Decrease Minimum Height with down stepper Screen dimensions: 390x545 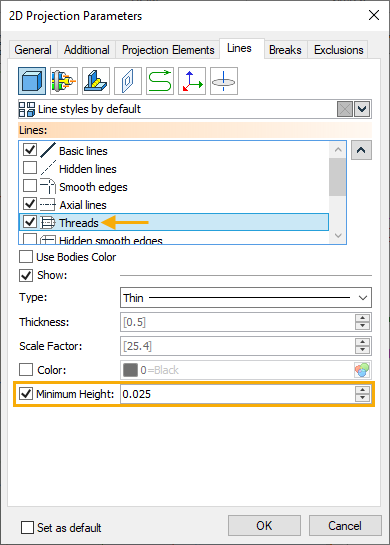(363, 398)
